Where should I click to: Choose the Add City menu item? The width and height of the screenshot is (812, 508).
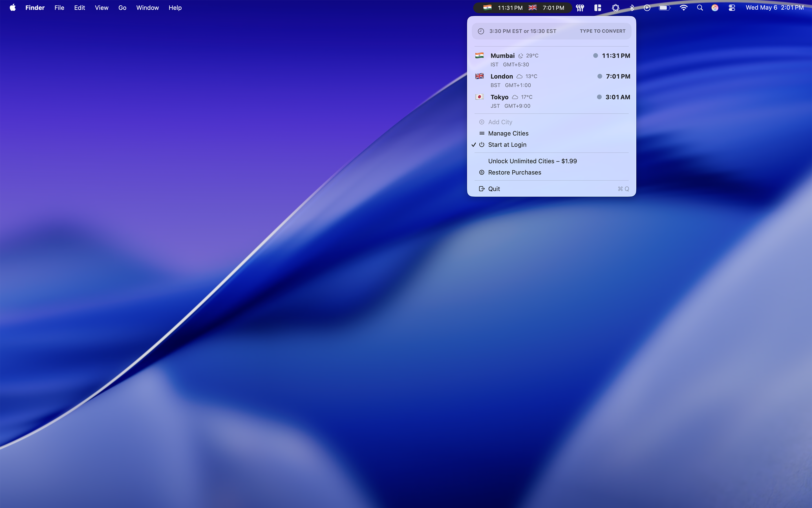551,122
